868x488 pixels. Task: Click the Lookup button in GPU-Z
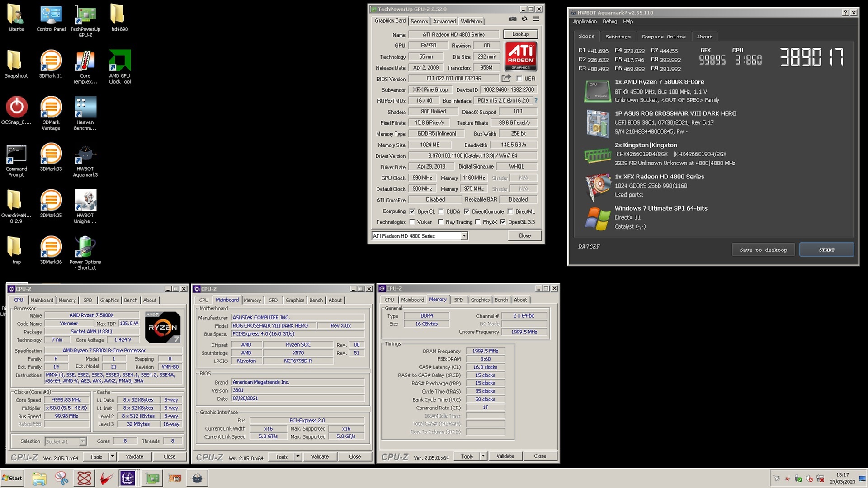(x=520, y=34)
